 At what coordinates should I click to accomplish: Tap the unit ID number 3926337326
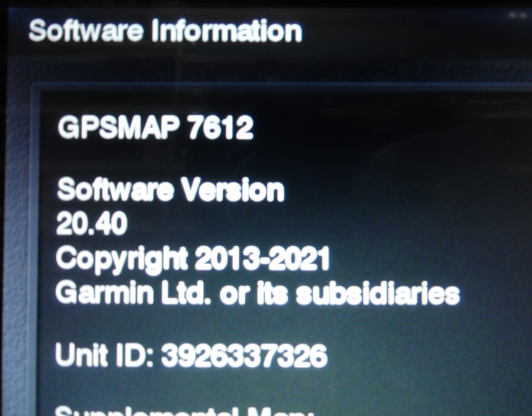244,355
